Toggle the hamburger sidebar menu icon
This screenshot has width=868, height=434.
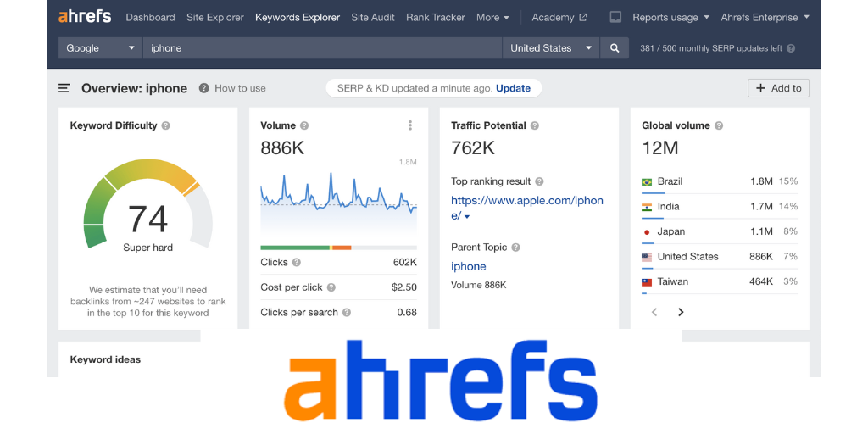[x=64, y=88]
